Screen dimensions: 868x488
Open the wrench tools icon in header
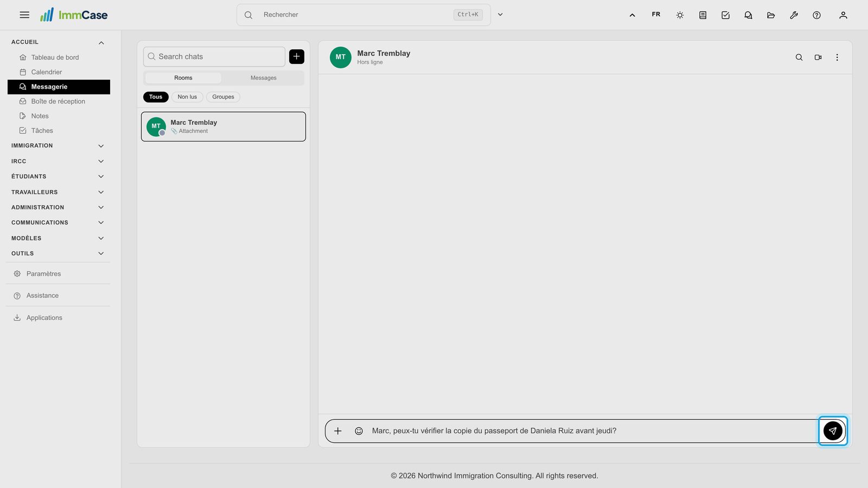pyautogui.click(x=794, y=15)
